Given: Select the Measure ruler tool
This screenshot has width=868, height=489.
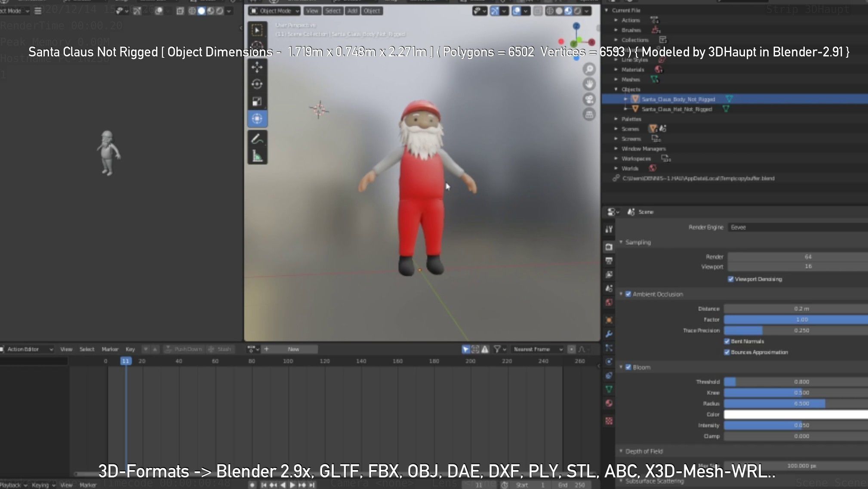Looking at the screenshot, I should (257, 156).
